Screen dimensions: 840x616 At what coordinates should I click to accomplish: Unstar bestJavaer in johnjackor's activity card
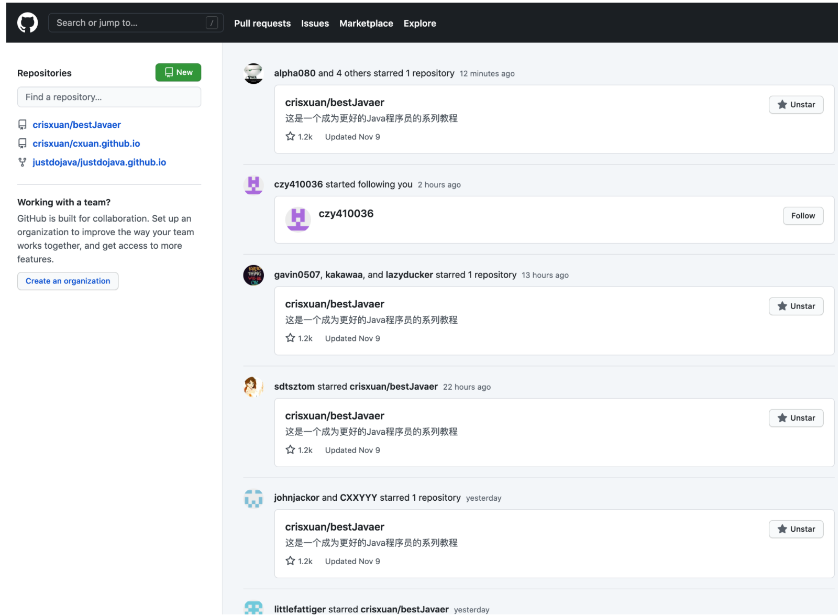pos(796,529)
